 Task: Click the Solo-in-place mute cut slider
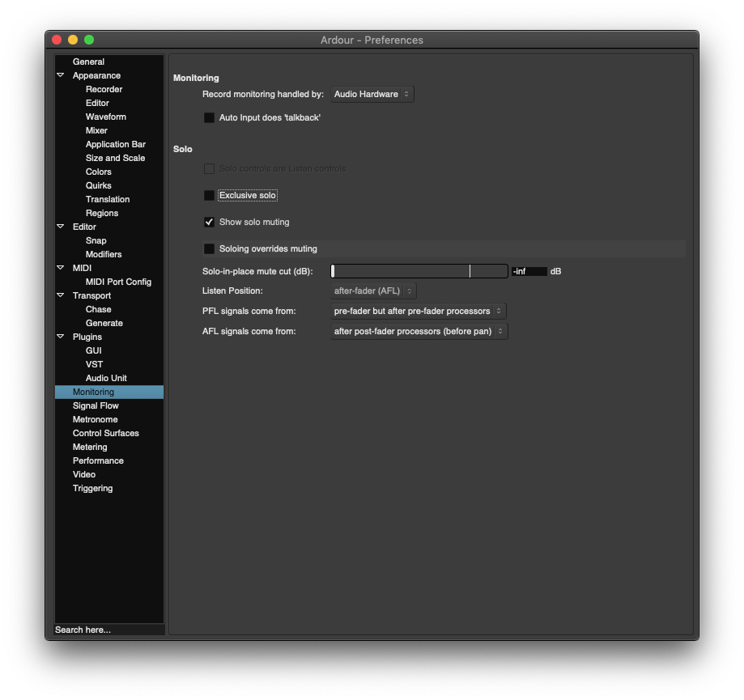click(x=419, y=271)
